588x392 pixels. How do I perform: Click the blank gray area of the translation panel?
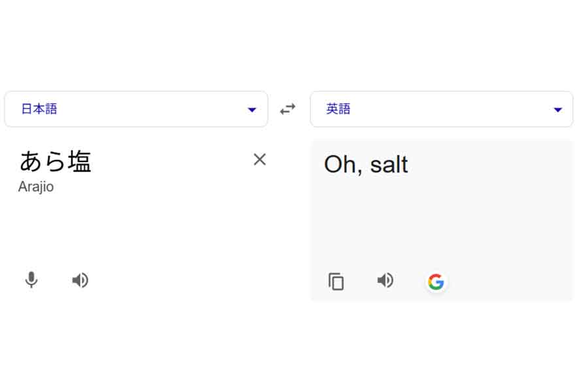(x=457, y=222)
